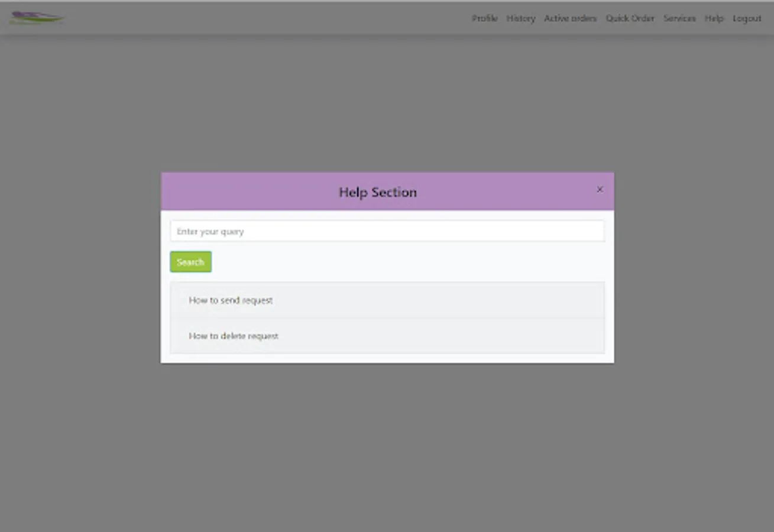Open the 'How to send request' topic
774x532 pixels.
point(387,300)
